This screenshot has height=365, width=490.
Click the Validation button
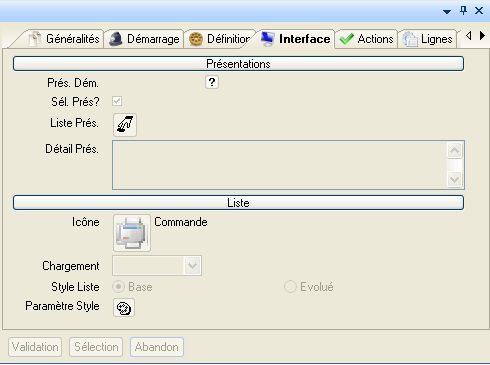tap(35, 347)
